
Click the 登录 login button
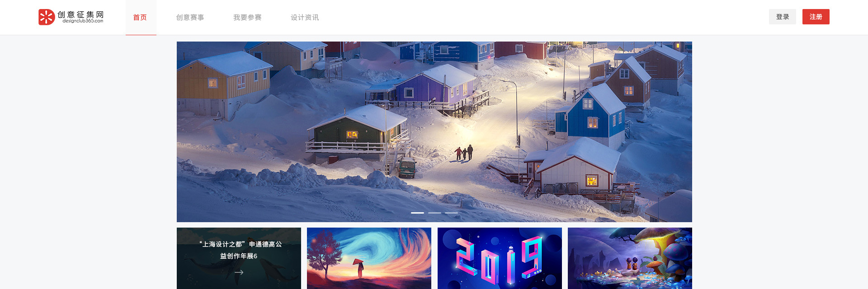click(x=783, y=17)
